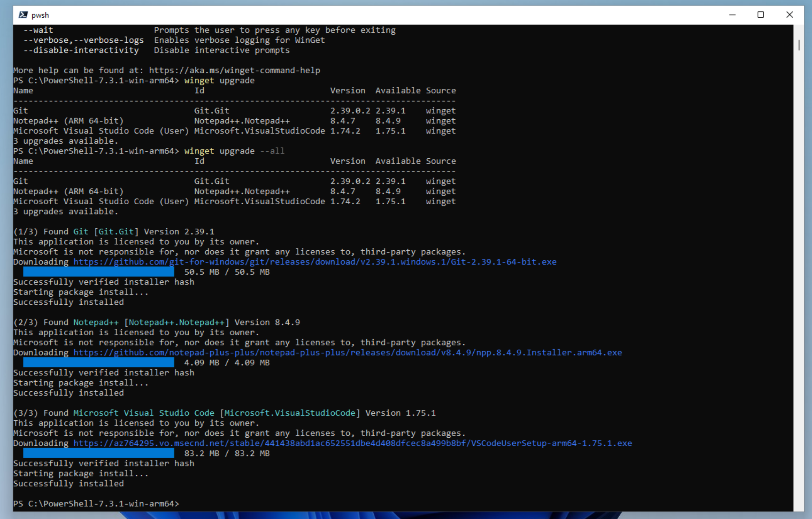Click 'Notepad++.Notepad++' Id in first table
The height and width of the screenshot is (519, 812).
coord(242,121)
